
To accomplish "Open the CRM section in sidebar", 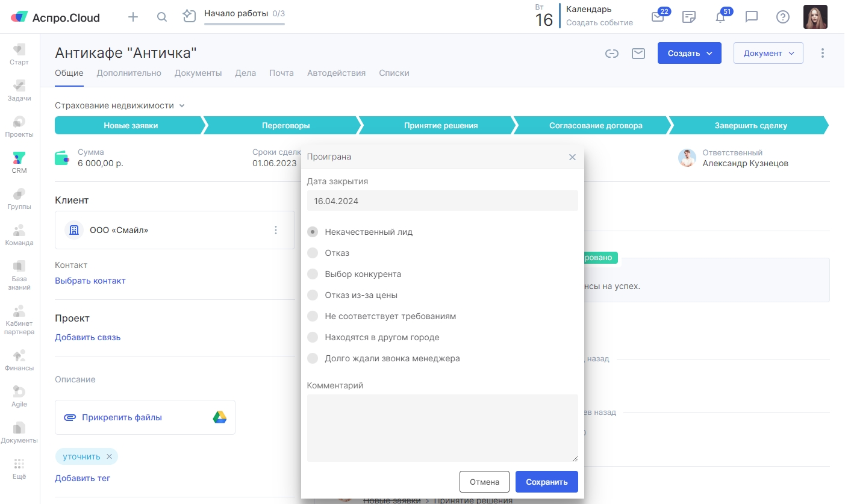I will [19, 163].
